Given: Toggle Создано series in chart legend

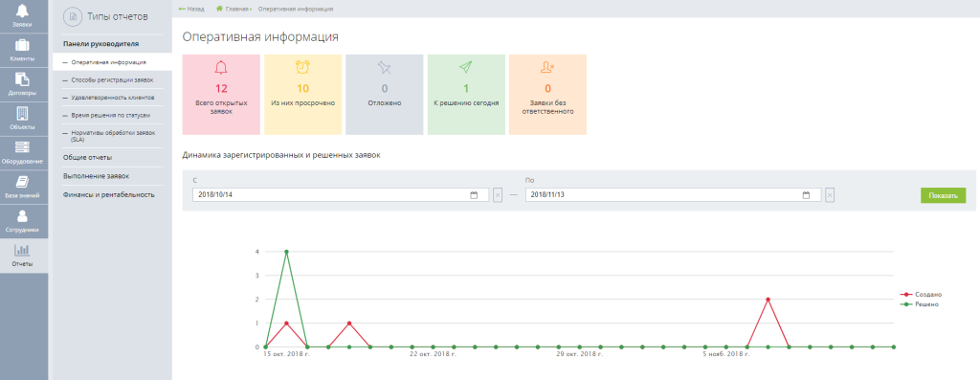Looking at the screenshot, I should click(x=921, y=294).
